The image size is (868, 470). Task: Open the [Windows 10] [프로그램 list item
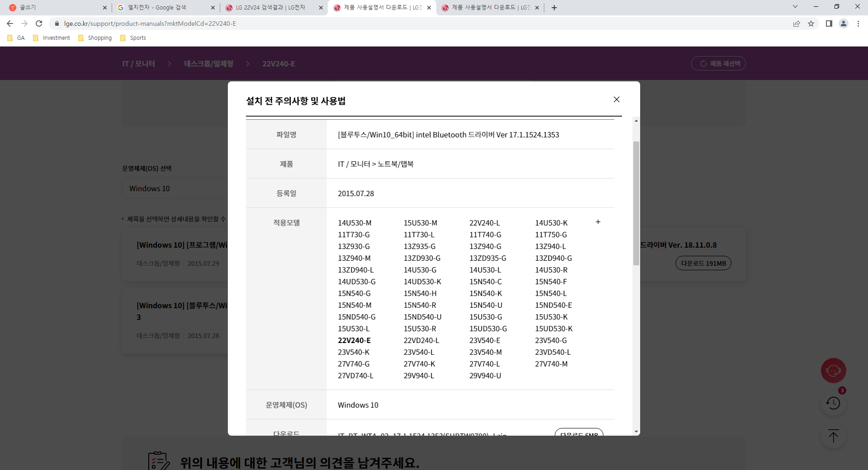[x=182, y=245]
